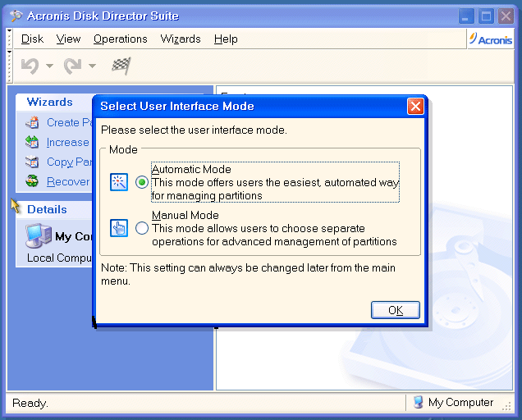This screenshot has height=420, width=522.
Task: Close the Select User Interface Mode dialog
Action: (415, 106)
